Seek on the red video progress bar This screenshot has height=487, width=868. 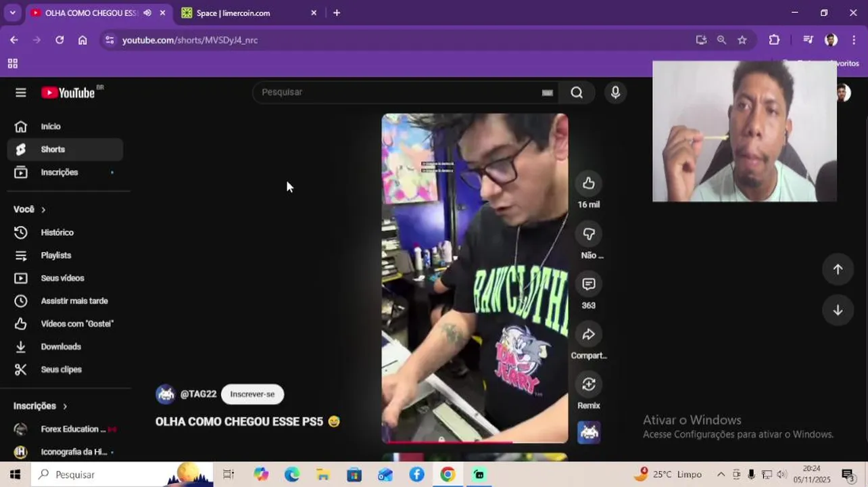[475, 442]
